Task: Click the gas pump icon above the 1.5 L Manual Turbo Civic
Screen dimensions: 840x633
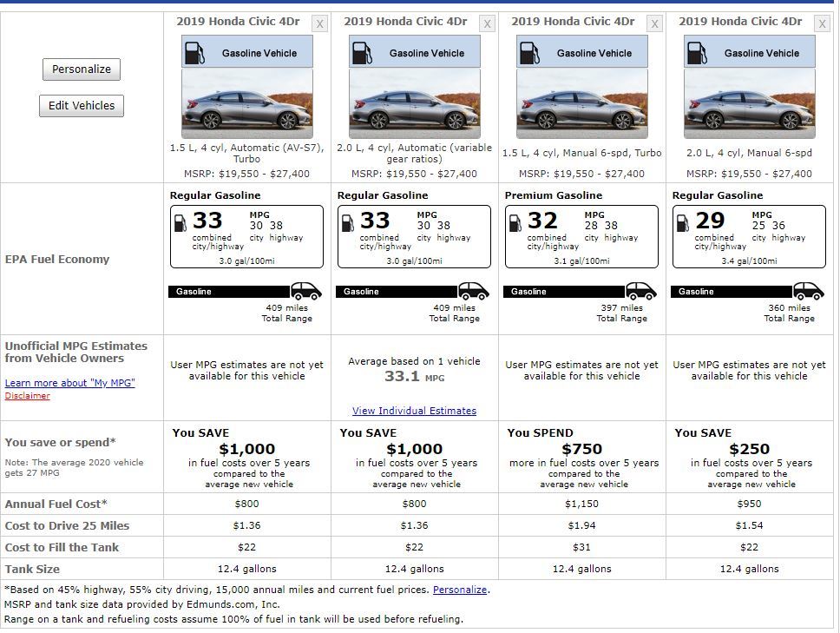Action: [530, 52]
